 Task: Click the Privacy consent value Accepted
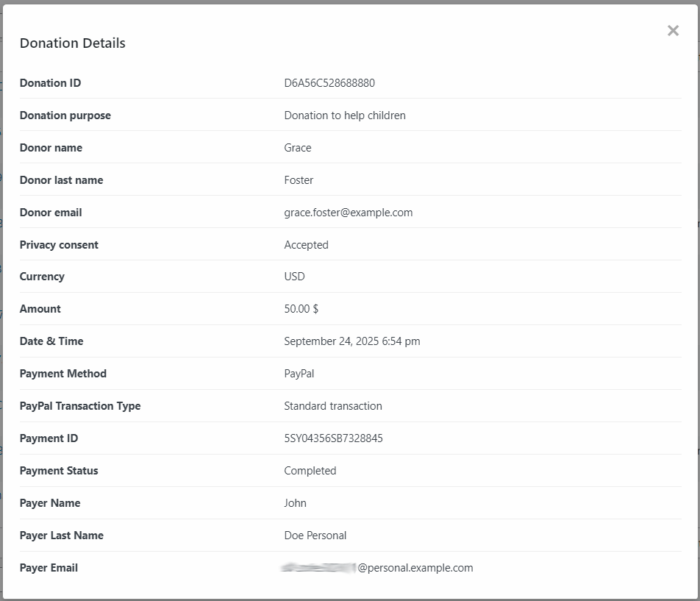point(306,245)
